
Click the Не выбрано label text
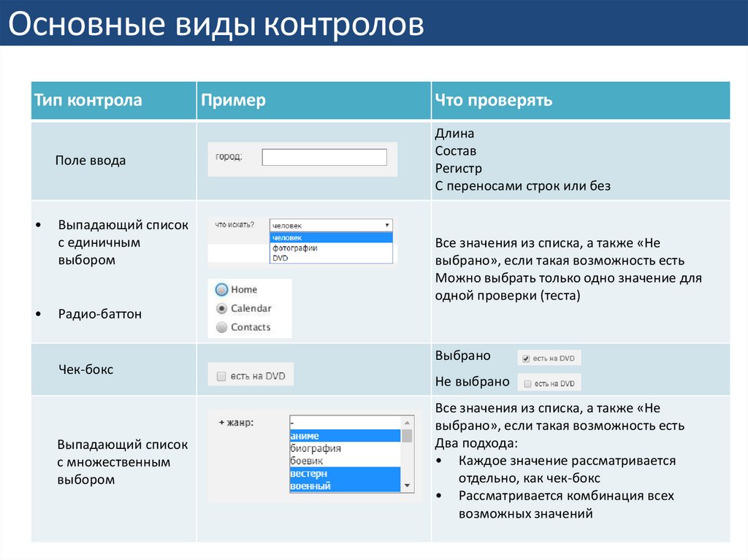473,382
